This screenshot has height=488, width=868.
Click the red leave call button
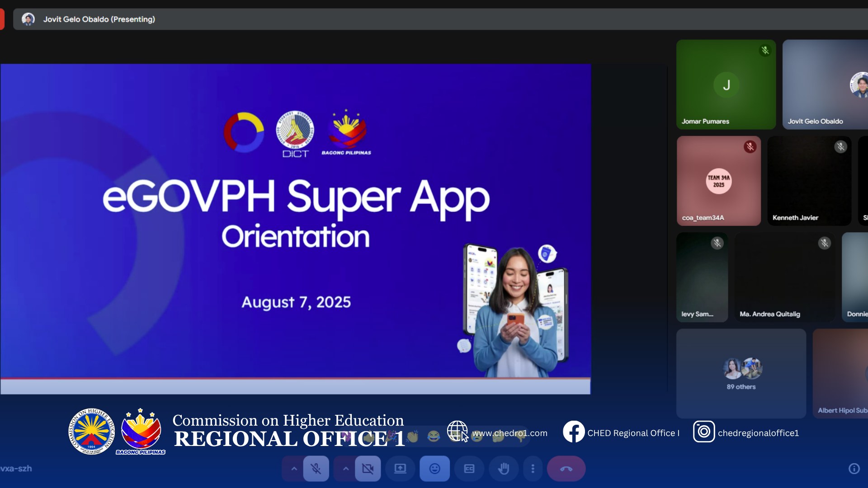[566, 469]
